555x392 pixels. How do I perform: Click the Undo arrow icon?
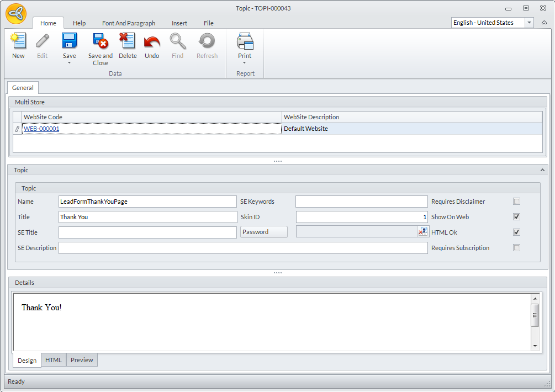(x=152, y=41)
